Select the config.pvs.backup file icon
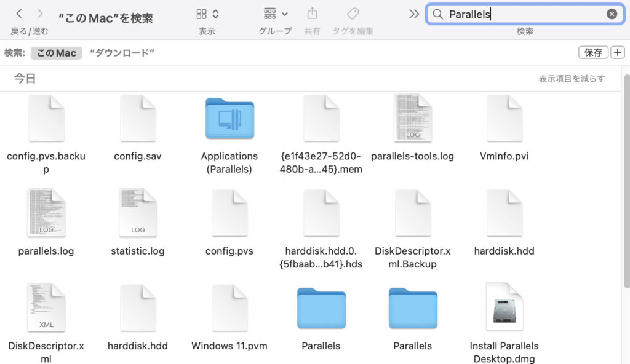The height and width of the screenshot is (364, 630). pyautogui.click(x=46, y=119)
